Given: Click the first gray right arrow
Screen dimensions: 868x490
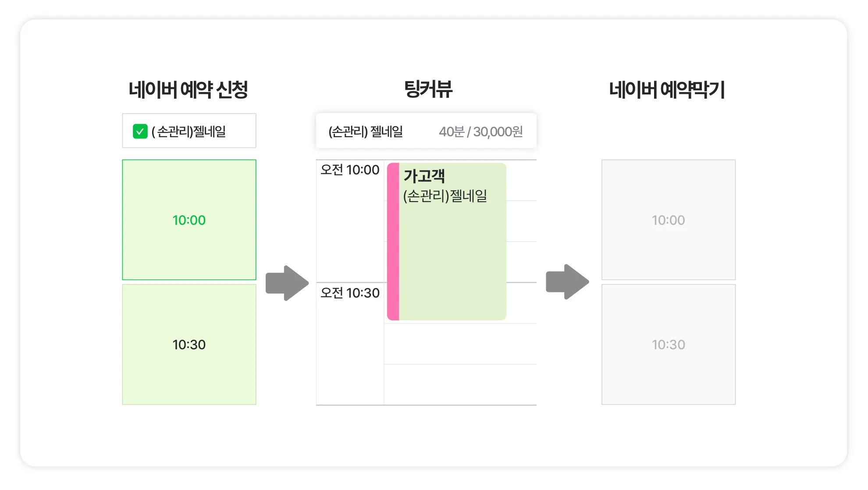Looking at the screenshot, I should [287, 283].
